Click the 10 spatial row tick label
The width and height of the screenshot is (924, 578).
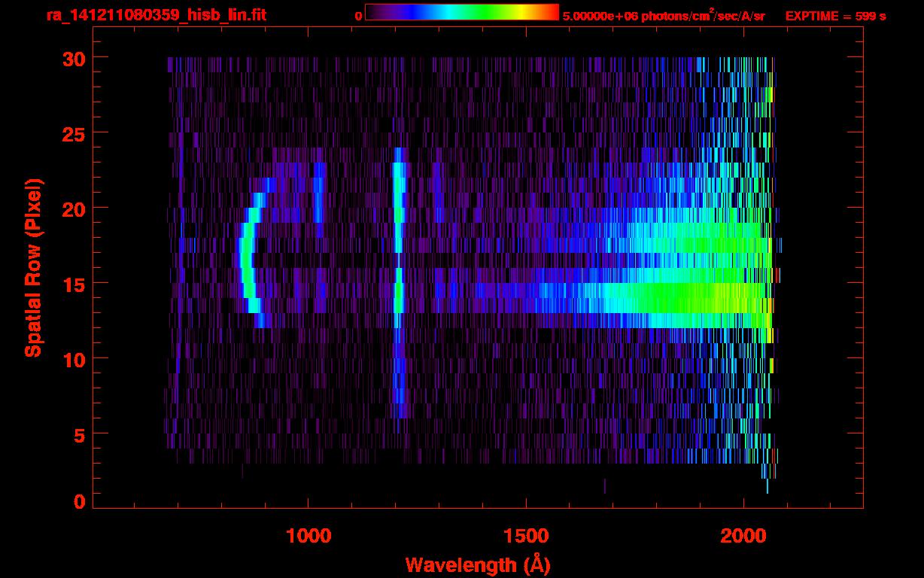tap(74, 359)
